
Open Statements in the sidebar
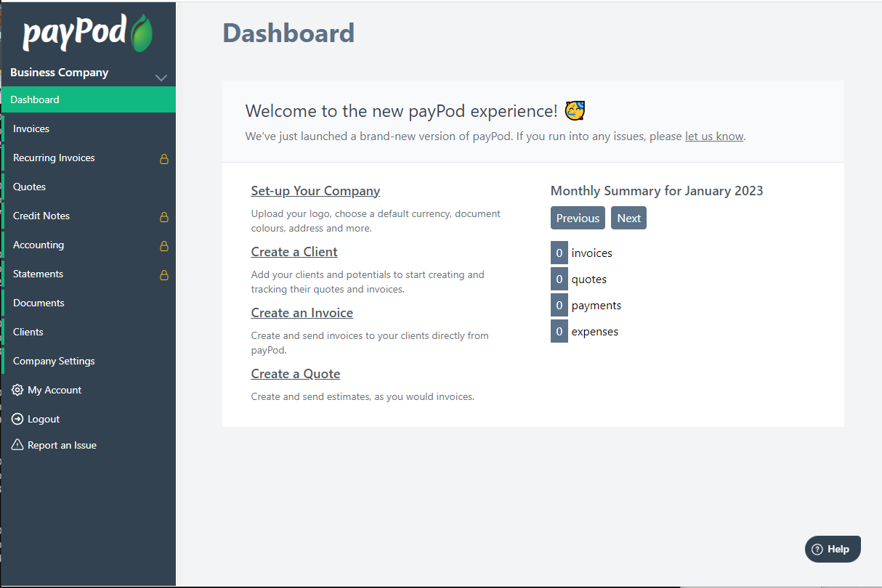pyautogui.click(x=88, y=274)
